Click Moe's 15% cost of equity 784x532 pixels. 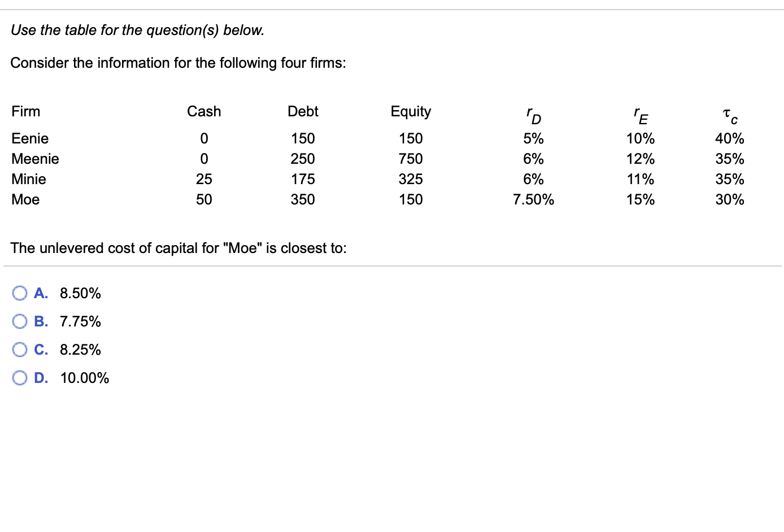pos(641,199)
